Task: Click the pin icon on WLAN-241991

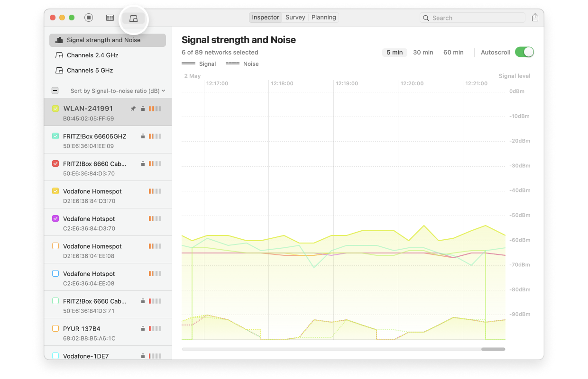Action: [x=133, y=108]
